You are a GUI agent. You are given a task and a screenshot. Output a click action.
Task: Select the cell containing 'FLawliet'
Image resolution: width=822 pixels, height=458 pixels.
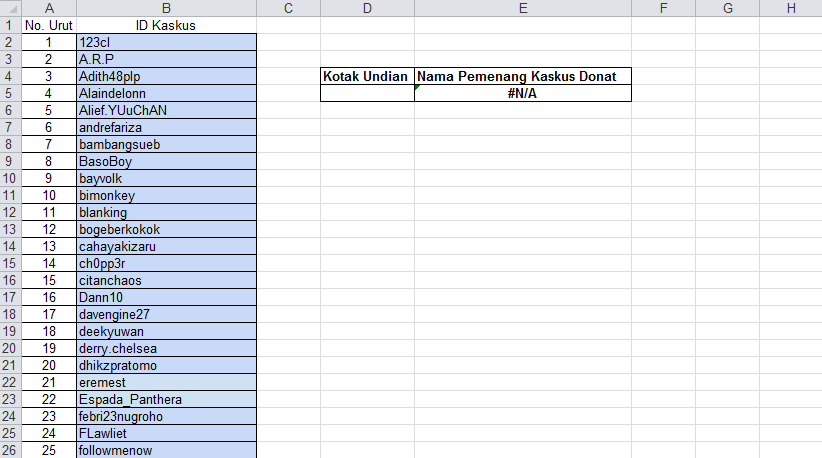point(166,433)
